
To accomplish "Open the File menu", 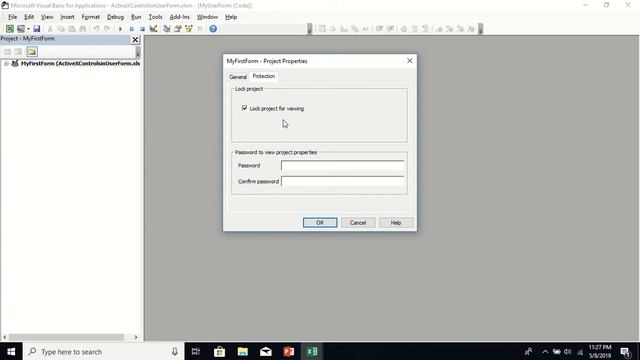I will [13, 17].
